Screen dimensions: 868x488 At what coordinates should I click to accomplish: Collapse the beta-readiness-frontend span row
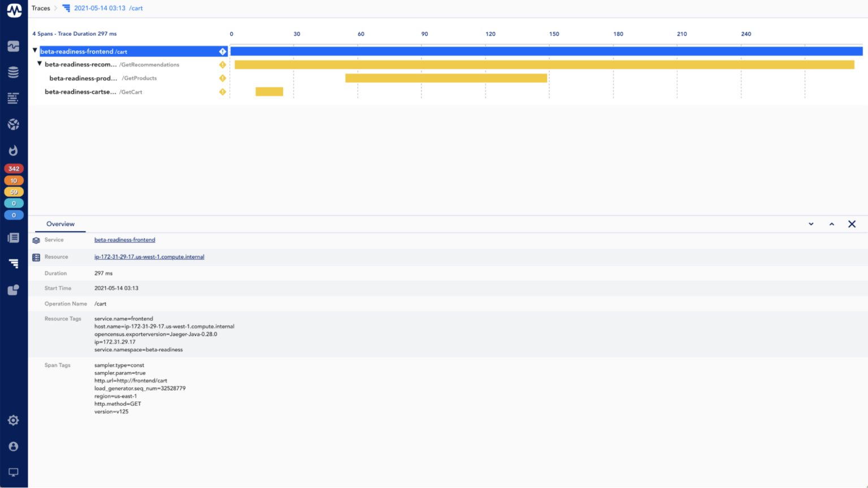pyautogui.click(x=34, y=50)
